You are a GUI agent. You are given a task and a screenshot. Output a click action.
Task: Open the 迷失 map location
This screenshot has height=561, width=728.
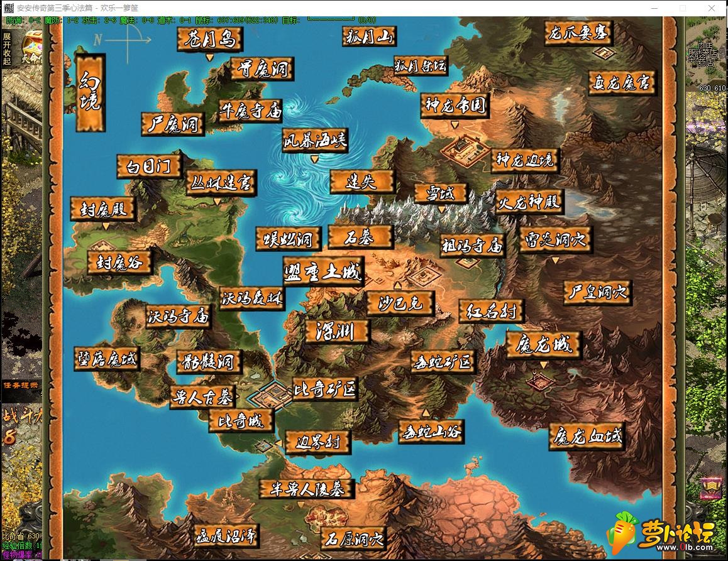(x=362, y=182)
